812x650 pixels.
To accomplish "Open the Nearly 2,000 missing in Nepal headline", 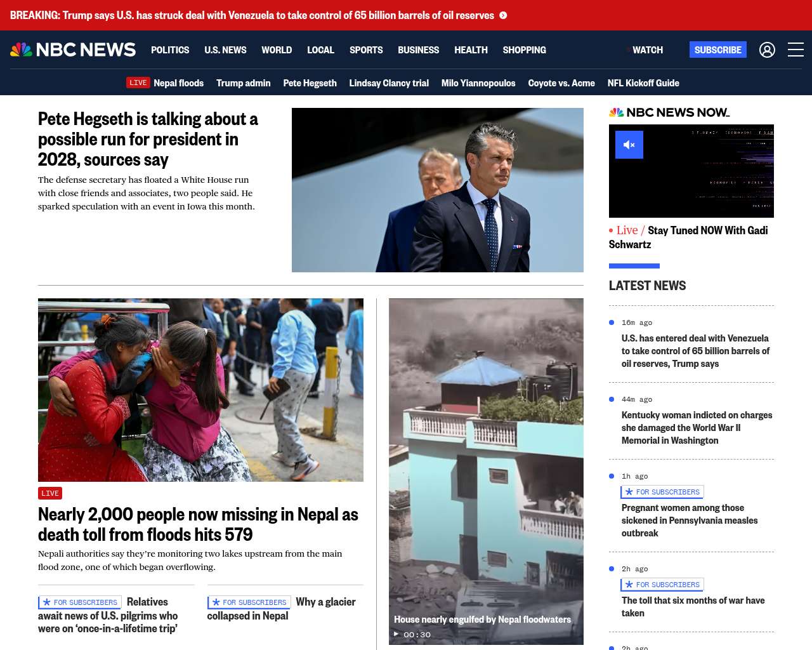I will tap(198, 524).
